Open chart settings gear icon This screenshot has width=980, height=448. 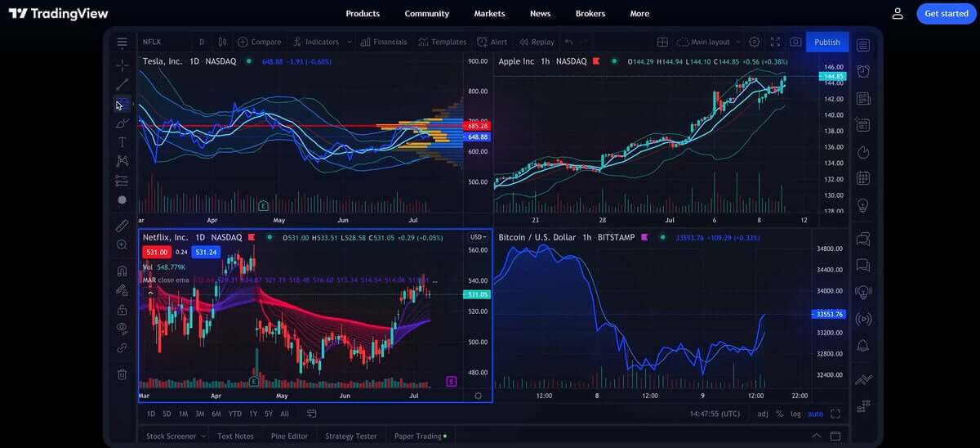tap(754, 42)
